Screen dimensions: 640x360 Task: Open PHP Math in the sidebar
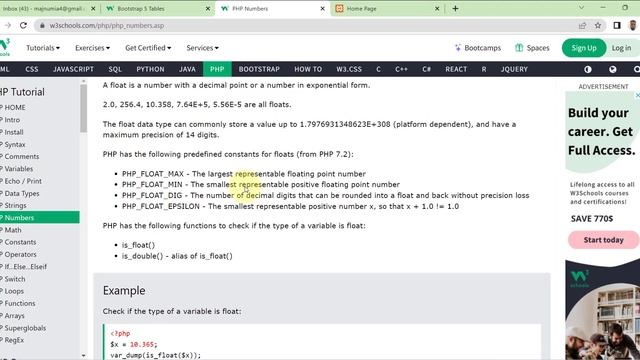pyautogui.click(x=40, y=230)
